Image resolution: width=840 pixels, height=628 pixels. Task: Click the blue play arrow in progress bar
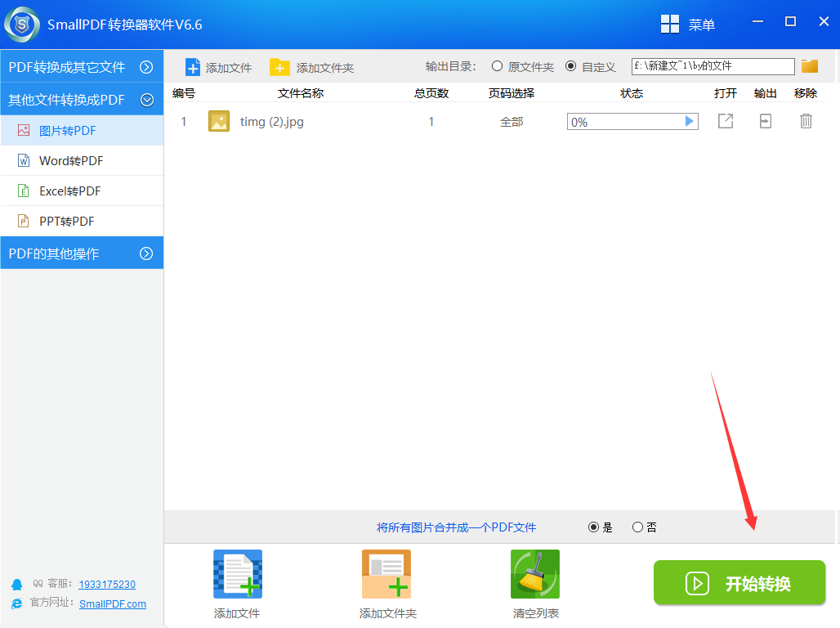(689, 122)
